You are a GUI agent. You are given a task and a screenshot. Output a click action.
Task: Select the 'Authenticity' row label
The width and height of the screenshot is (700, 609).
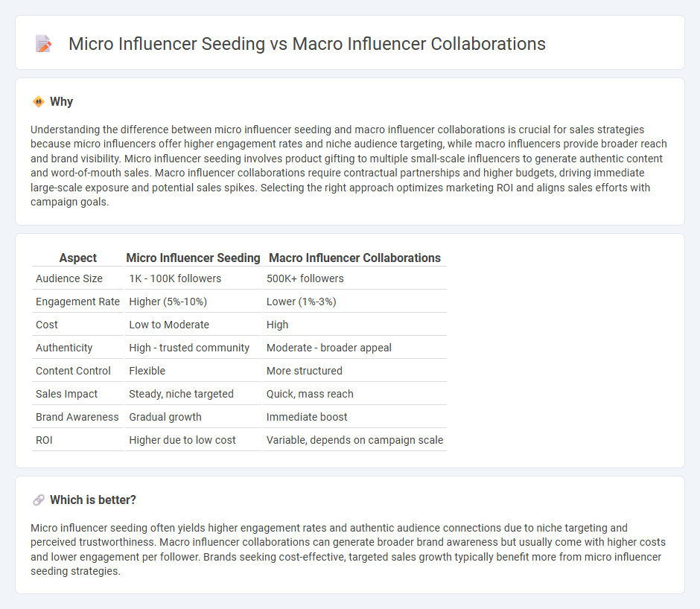coord(64,348)
